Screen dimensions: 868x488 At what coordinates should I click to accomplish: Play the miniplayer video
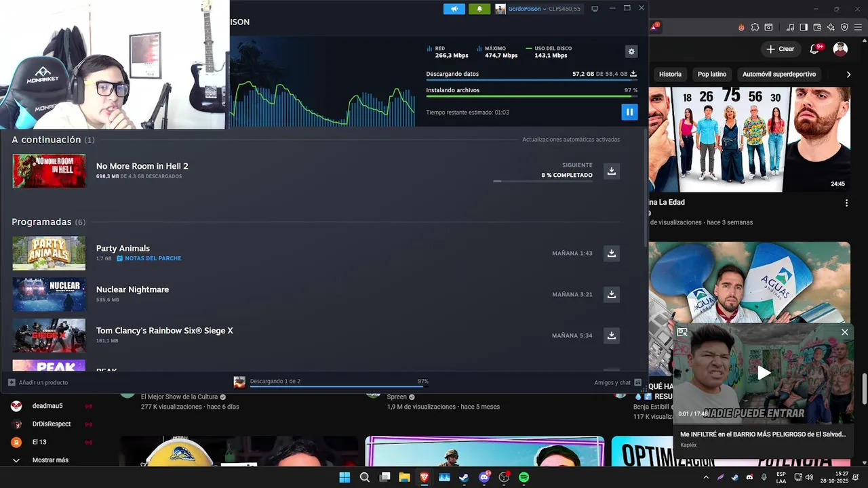tap(764, 372)
